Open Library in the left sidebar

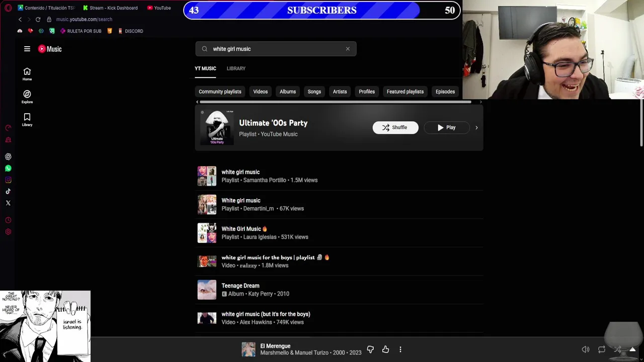pyautogui.click(x=27, y=120)
